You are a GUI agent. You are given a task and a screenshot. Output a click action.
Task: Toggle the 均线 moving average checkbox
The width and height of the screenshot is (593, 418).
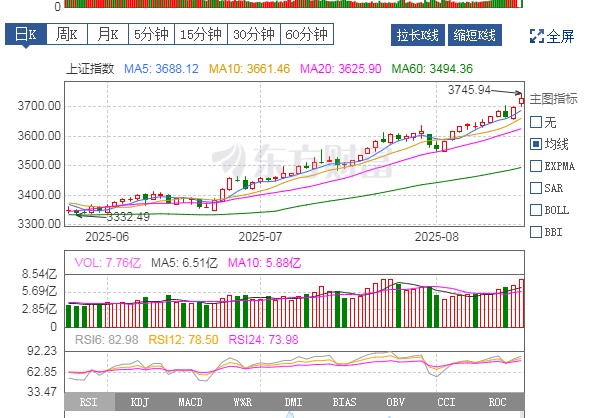[x=536, y=144]
